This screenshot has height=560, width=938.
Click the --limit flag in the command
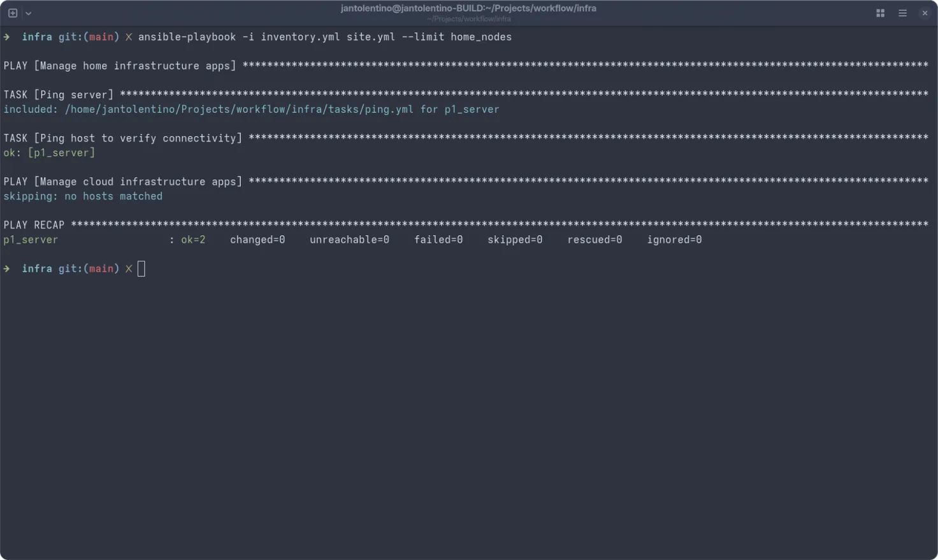click(422, 37)
